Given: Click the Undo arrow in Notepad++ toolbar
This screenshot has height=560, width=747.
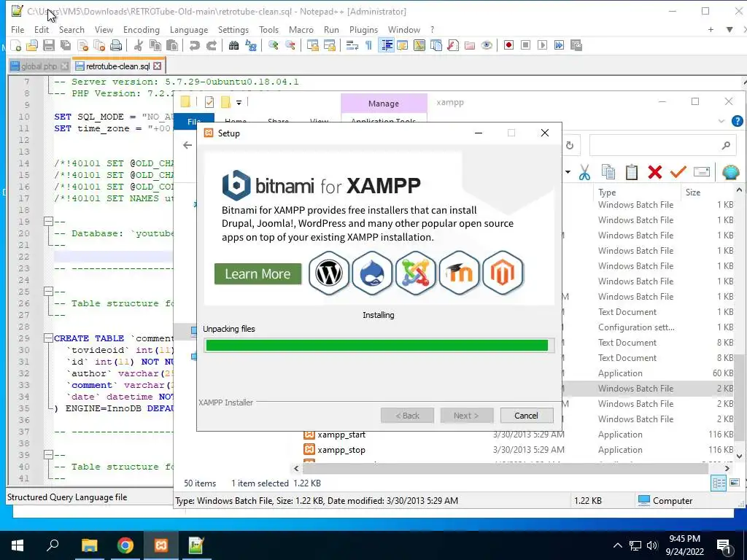Looking at the screenshot, I should pos(194,45).
